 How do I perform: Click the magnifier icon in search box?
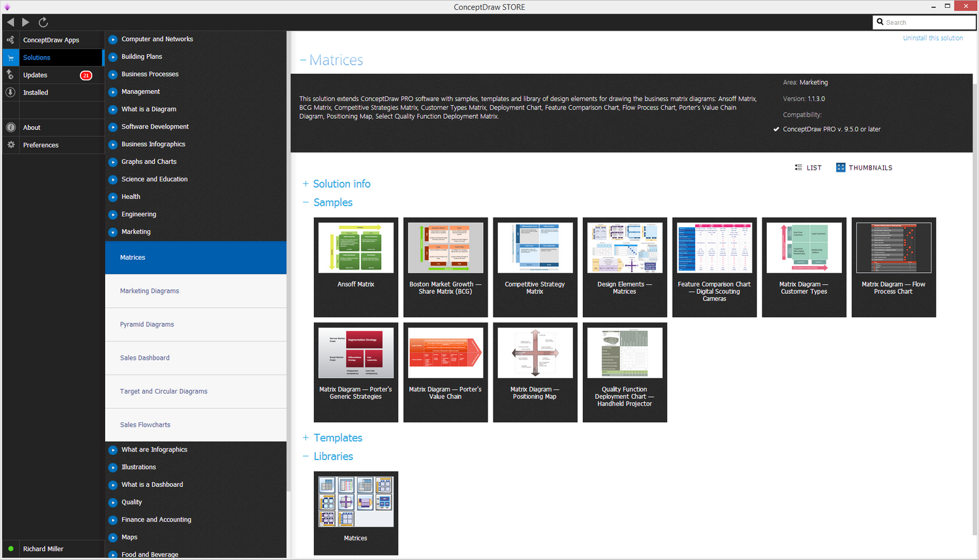click(x=880, y=22)
